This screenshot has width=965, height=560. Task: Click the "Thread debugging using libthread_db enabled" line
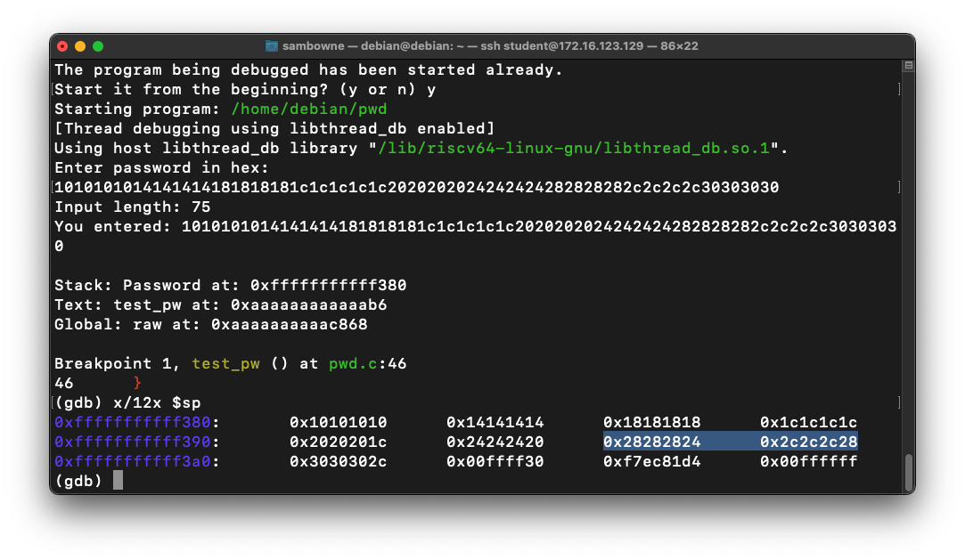coord(274,129)
